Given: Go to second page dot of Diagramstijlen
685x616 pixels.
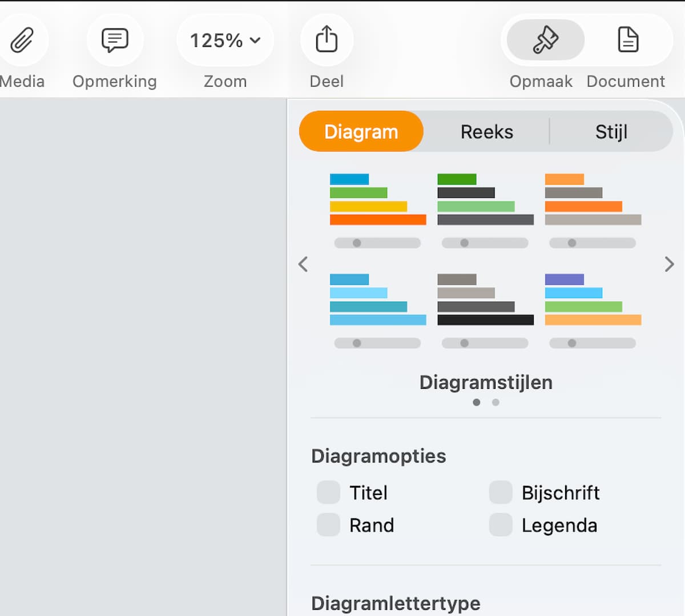Looking at the screenshot, I should [495, 402].
